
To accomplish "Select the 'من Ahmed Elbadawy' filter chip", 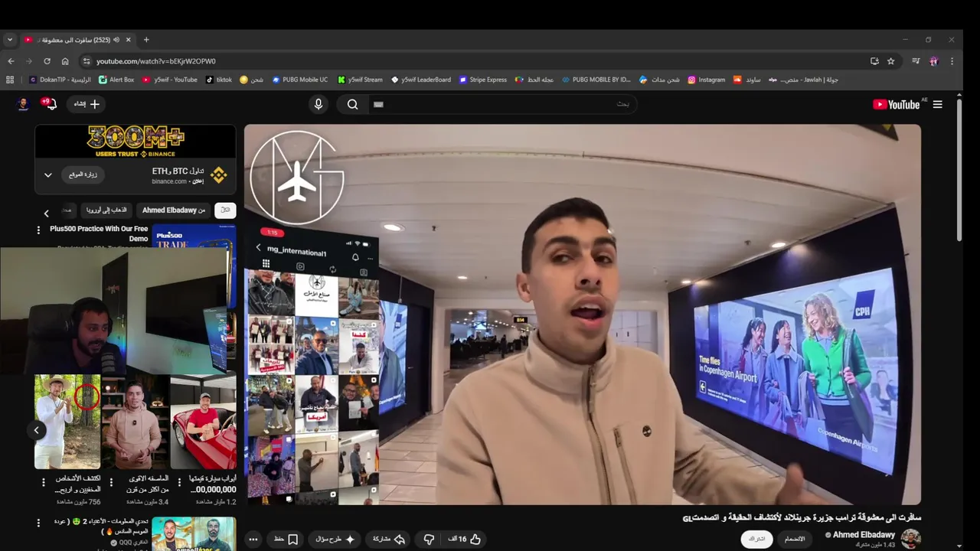I will [x=174, y=210].
